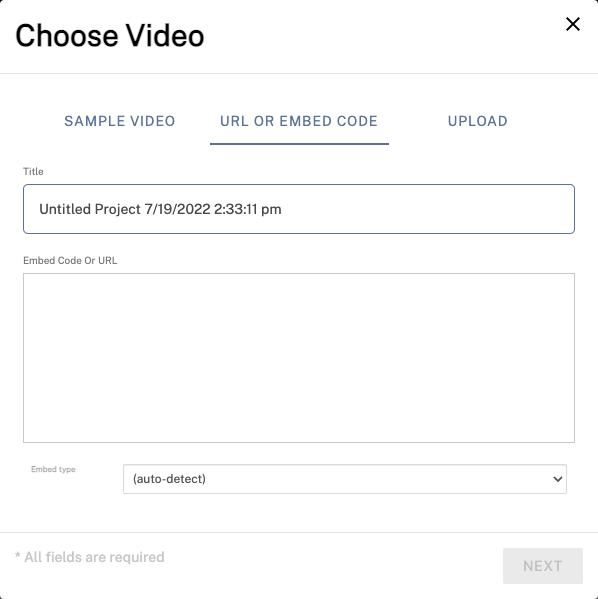Click the Title field label

coord(33,172)
